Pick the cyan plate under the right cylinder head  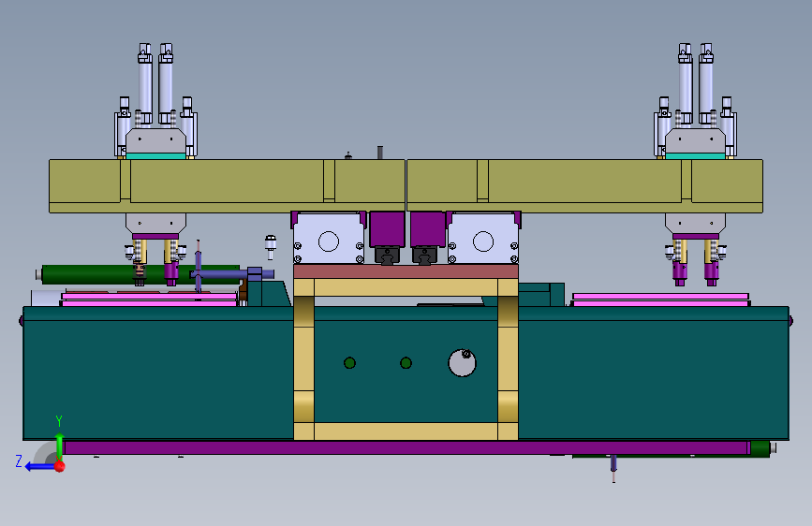tap(695, 155)
